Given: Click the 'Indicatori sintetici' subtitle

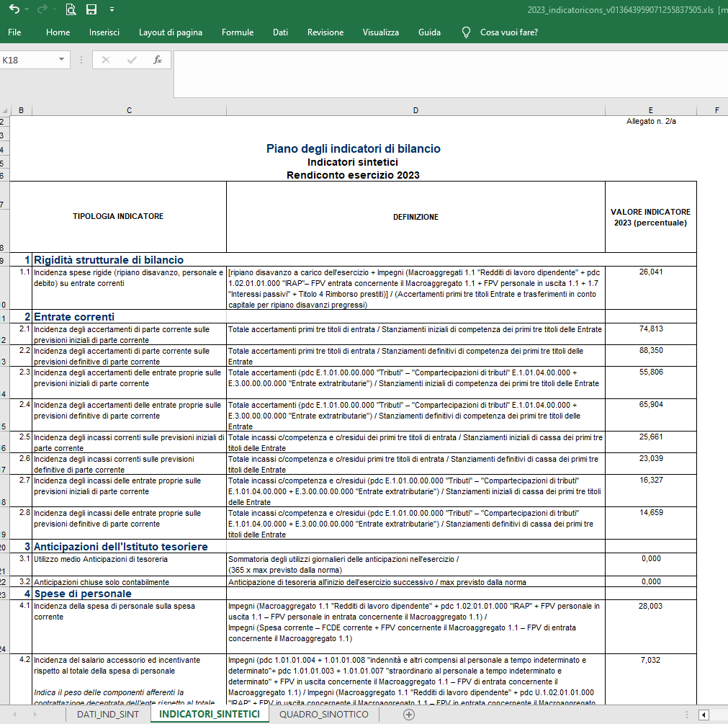Looking at the screenshot, I should tap(353, 162).
